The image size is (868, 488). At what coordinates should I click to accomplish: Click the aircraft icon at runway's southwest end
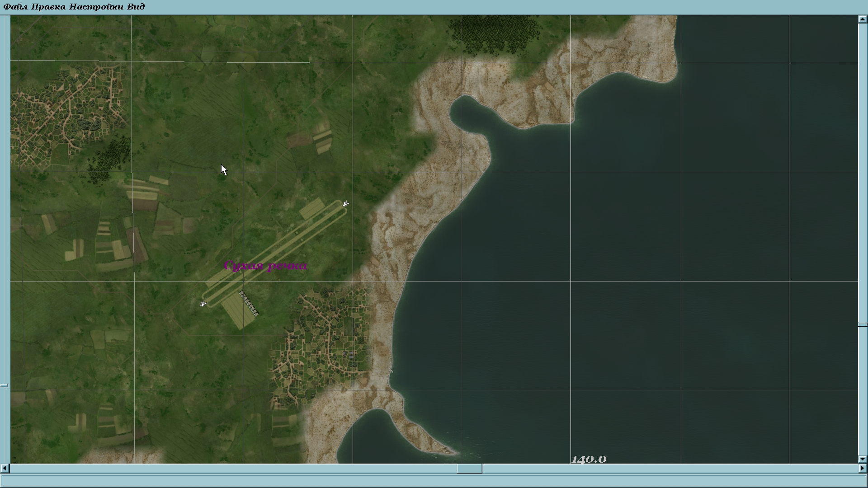pos(203,304)
